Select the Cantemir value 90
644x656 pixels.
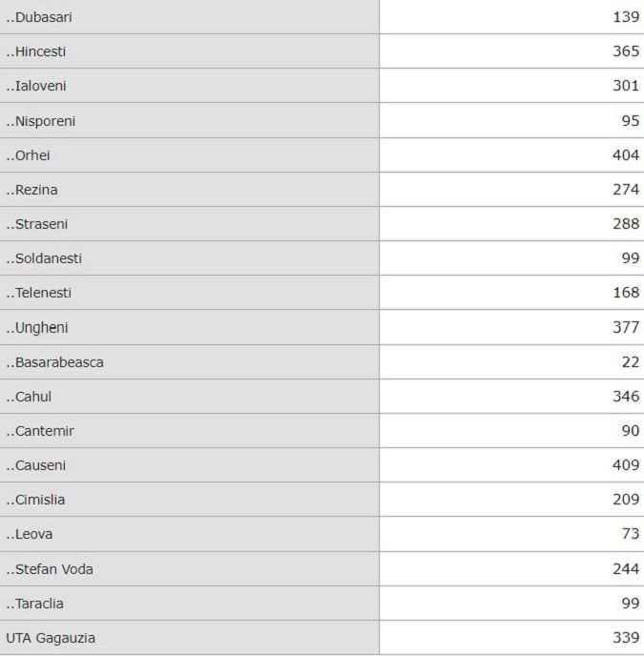631,431
